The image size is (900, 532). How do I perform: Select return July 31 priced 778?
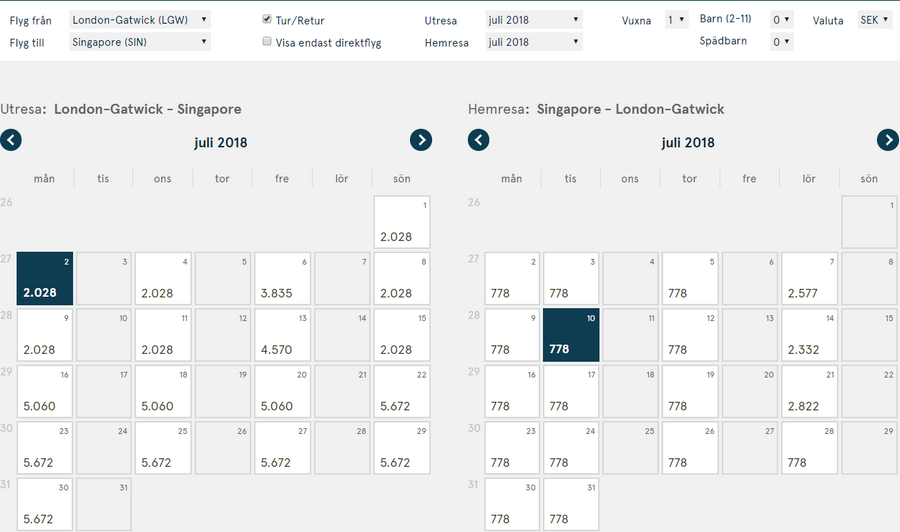click(571, 504)
